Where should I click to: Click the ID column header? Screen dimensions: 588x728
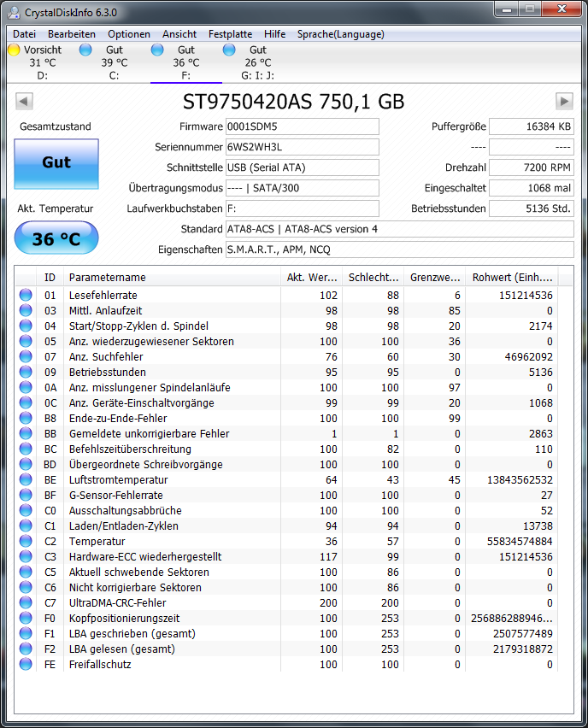pyautogui.click(x=50, y=277)
